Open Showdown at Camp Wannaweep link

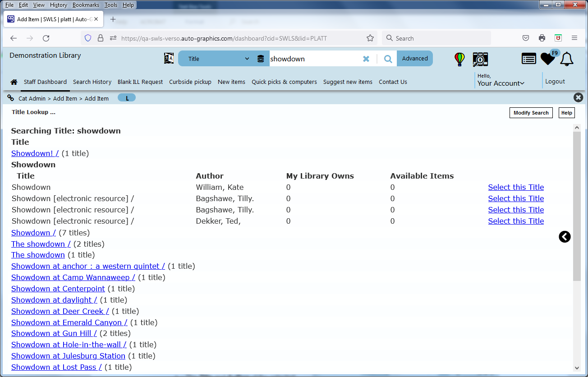pos(73,277)
